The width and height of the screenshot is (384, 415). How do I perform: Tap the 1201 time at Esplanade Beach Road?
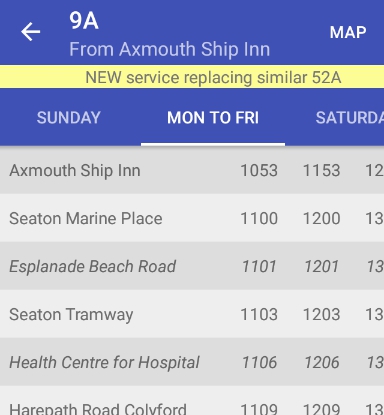321,266
